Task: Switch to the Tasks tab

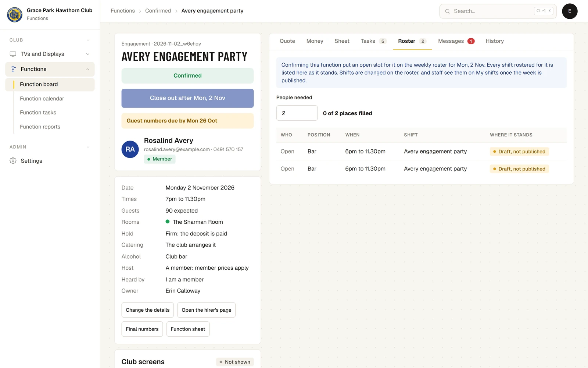Action: coord(373,41)
